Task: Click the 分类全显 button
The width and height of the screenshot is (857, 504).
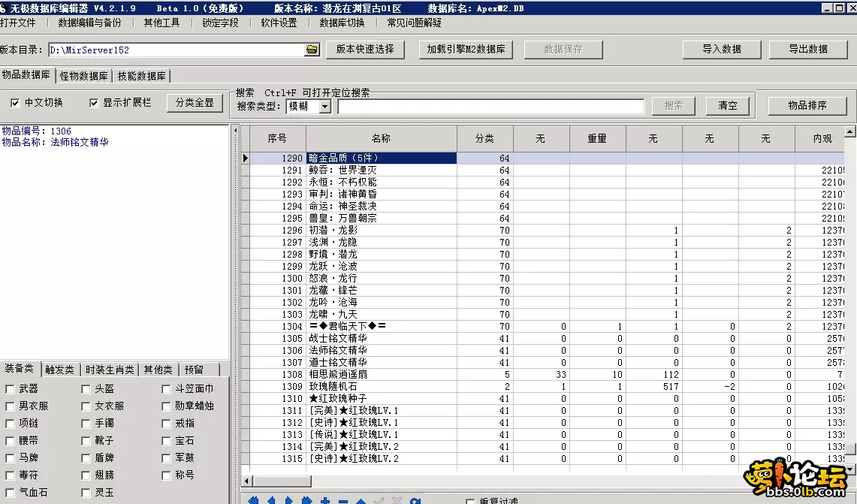Action: [195, 103]
